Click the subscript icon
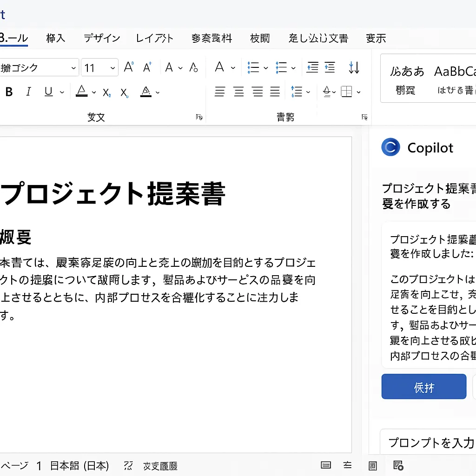 tap(106, 93)
